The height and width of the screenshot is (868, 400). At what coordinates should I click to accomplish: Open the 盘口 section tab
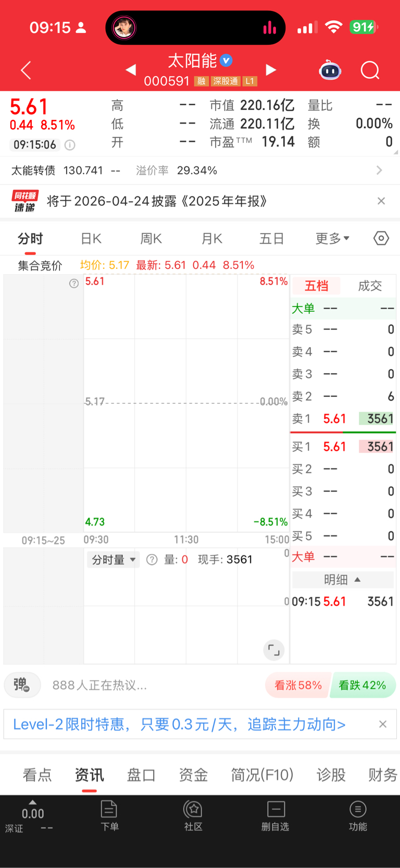point(141,775)
